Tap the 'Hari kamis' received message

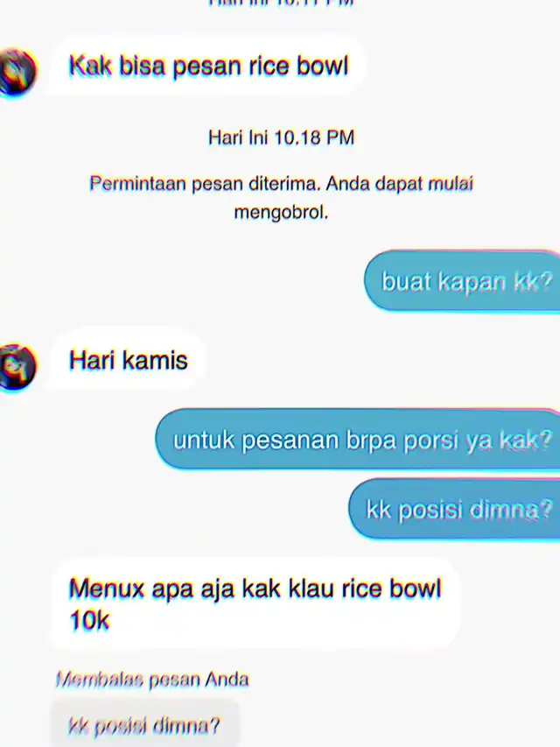[129, 360]
